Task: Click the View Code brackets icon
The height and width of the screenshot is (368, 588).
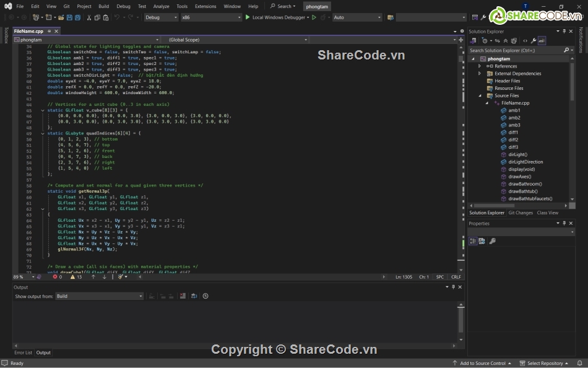Action: (525, 40)
